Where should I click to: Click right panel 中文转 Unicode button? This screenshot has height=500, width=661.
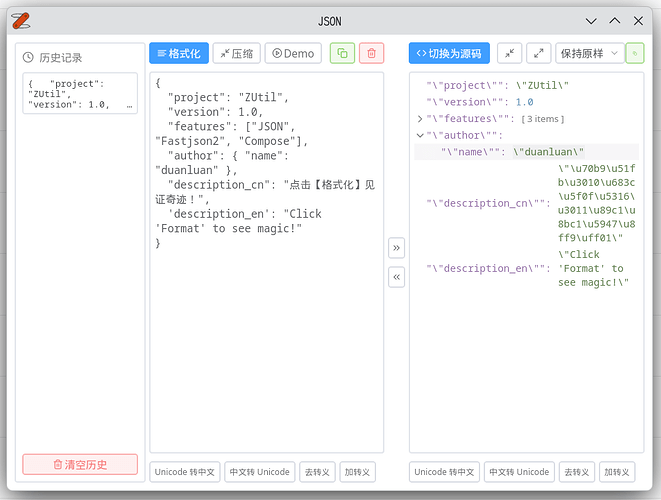point(519,472)
